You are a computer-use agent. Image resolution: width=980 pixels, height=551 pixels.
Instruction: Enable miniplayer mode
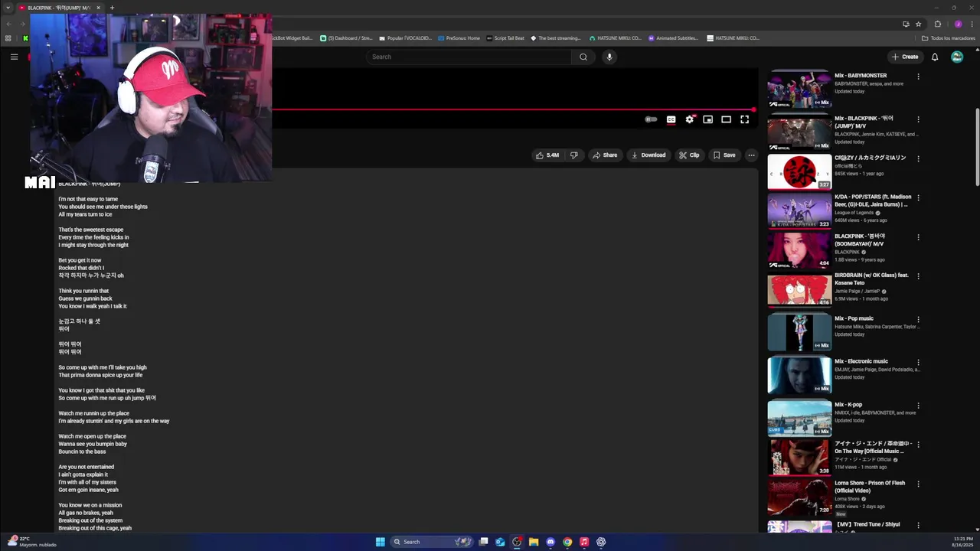[x=708, y=119]
